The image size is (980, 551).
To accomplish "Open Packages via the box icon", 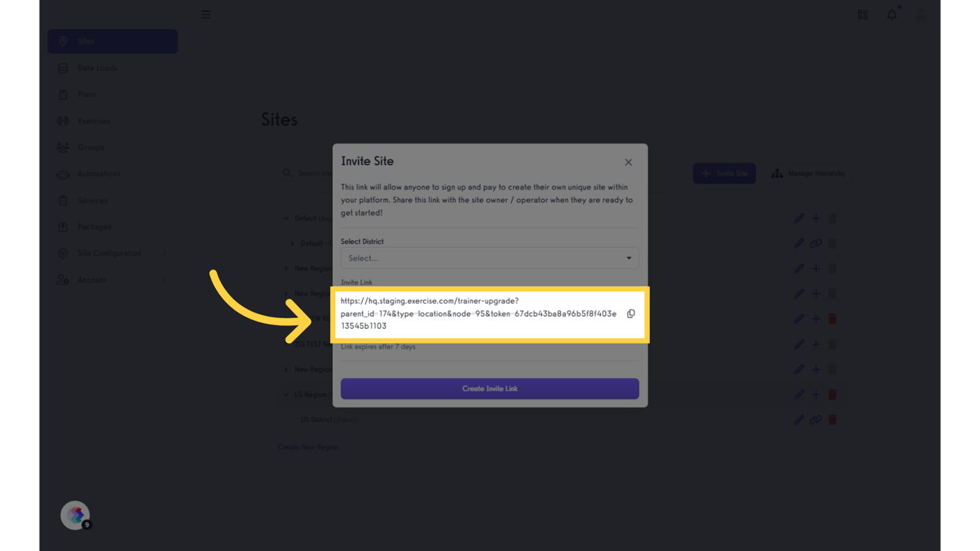I will [63, 227].
